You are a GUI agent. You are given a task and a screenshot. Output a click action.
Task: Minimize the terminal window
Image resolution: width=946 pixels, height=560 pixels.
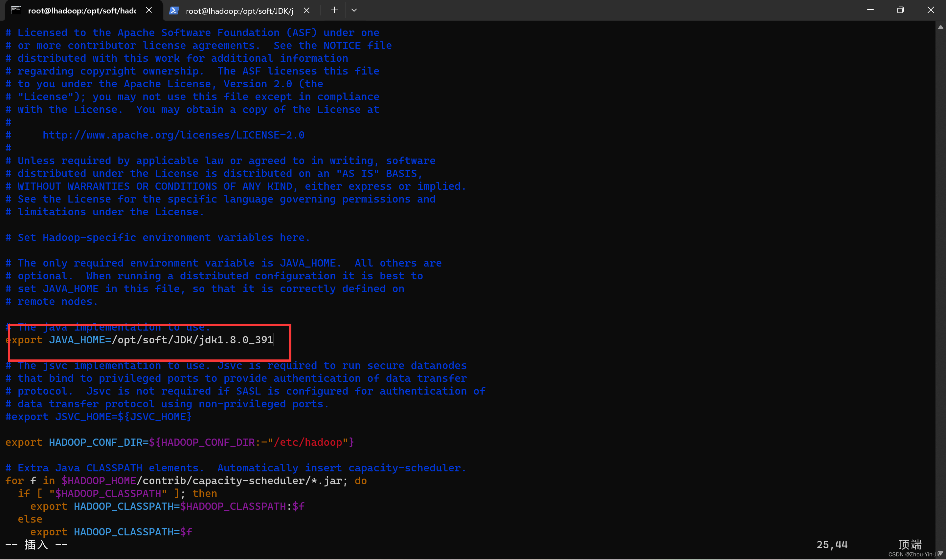coord(870,10)
